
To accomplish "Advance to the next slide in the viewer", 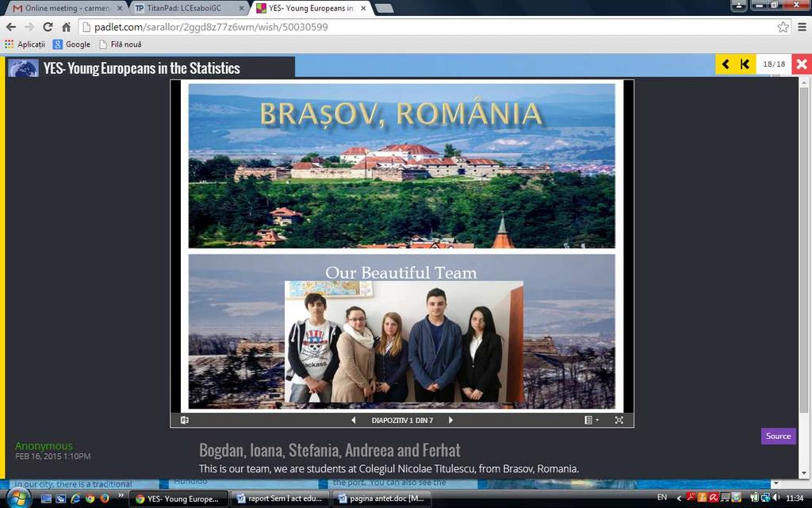I will pos(450,421).
